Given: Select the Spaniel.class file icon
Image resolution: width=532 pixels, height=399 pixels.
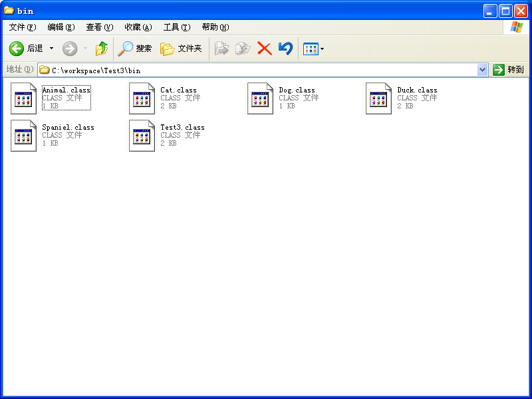Looking at the screenshot, I should click(x=23, y=136).
